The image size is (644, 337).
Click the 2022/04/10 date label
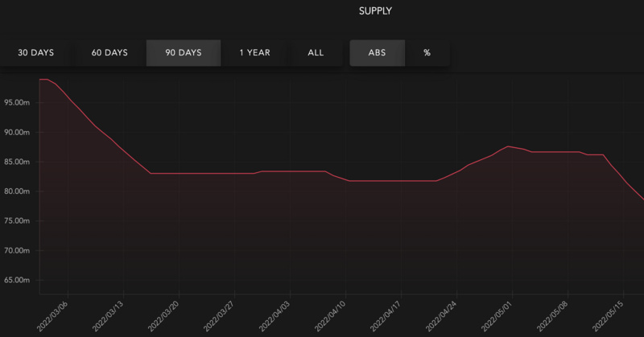click(x=330, y=316)
